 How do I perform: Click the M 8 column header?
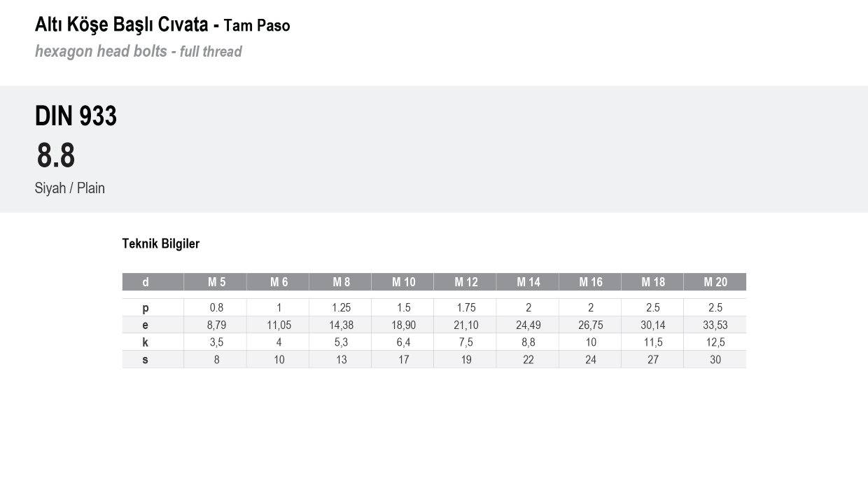(x=341, y=282)
